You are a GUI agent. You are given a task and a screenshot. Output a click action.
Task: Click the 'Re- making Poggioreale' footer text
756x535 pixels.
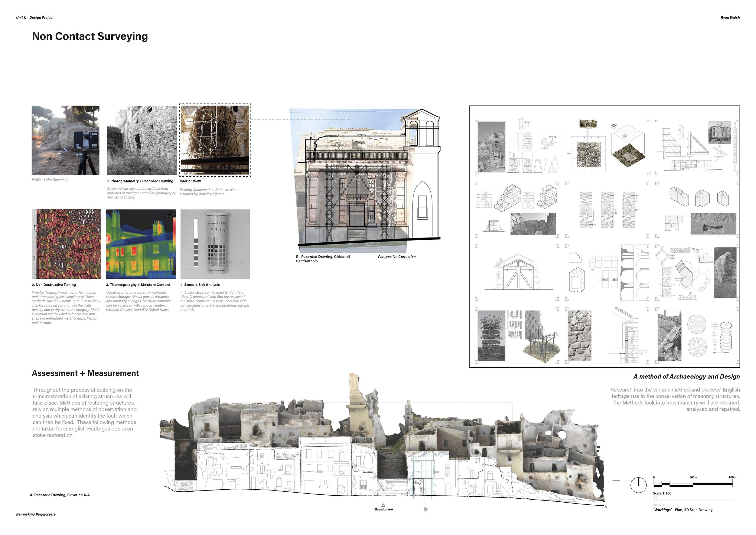tap(36, 514)
